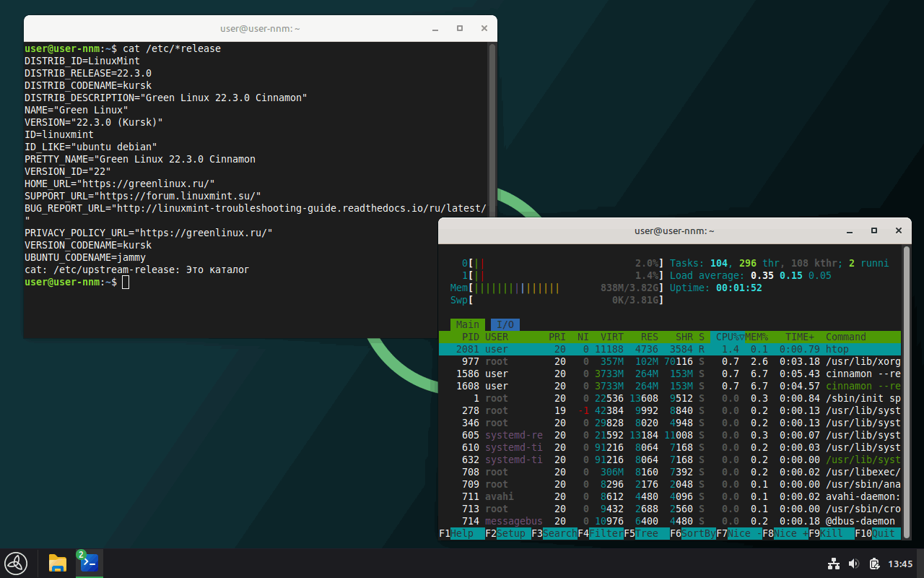Open the file manager from taskbar
The height and width of the screenshot is (578, 924).
58,563
